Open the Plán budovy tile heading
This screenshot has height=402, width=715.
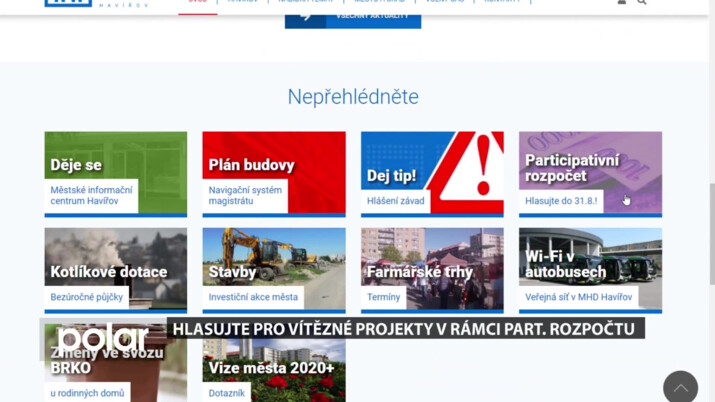pos(251,166)
